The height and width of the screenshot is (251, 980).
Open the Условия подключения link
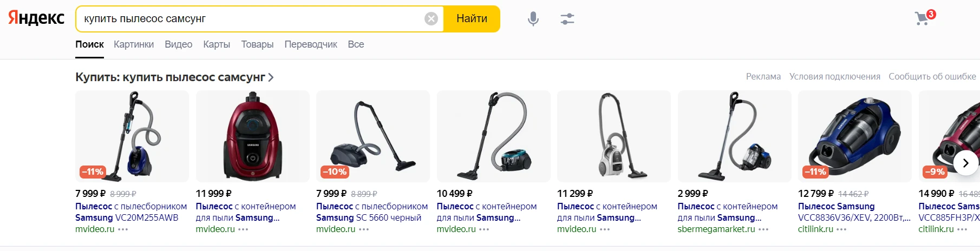pyautogui.click(x=834, y=76)
